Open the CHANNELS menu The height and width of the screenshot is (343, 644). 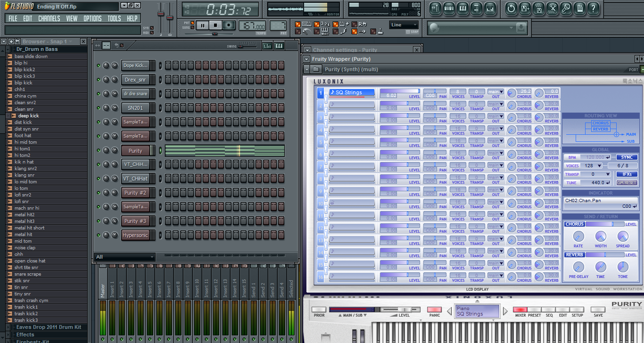click(49, 18)
